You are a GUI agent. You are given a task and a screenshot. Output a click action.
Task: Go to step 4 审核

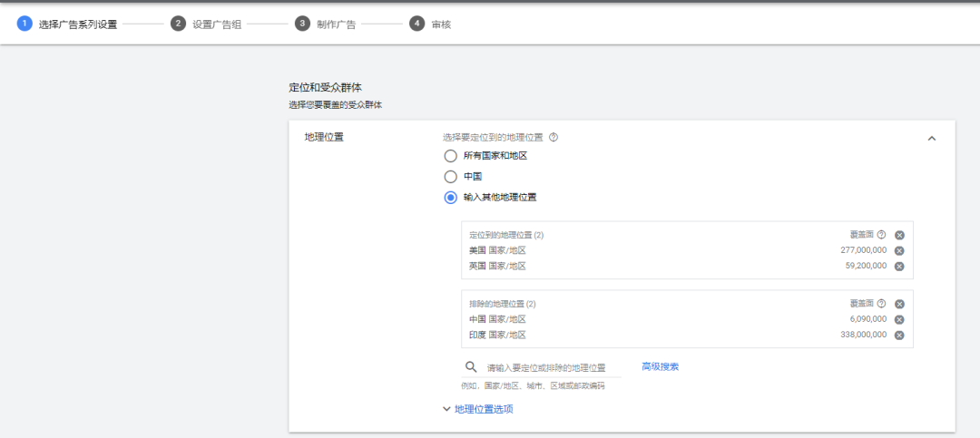[430, 24]
